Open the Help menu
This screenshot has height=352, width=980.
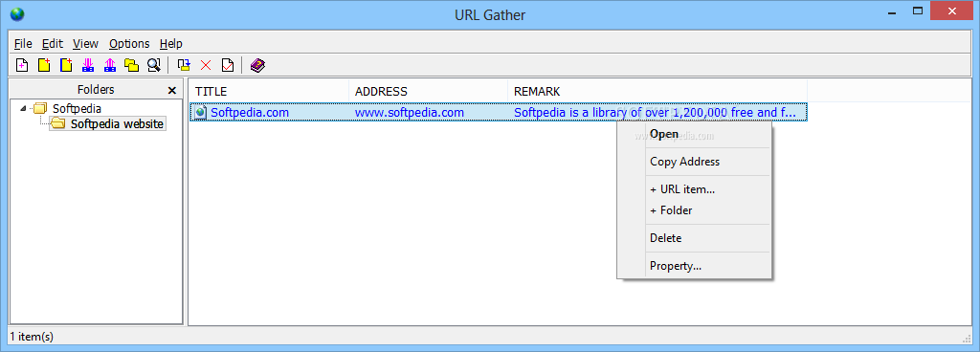click(x=170, y=44)
